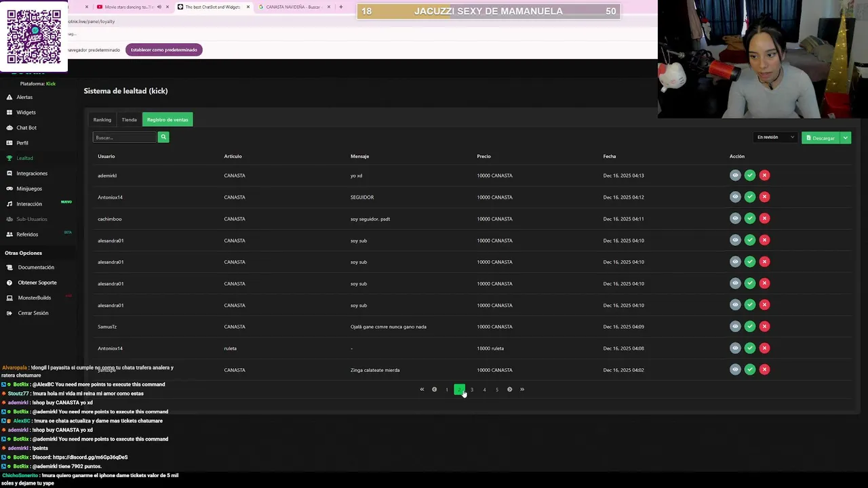The height and width of the screenshot is (488, 868).
Task: Close the CANASTA NAVIDEÑA browser tab
Action: [329, 7]
